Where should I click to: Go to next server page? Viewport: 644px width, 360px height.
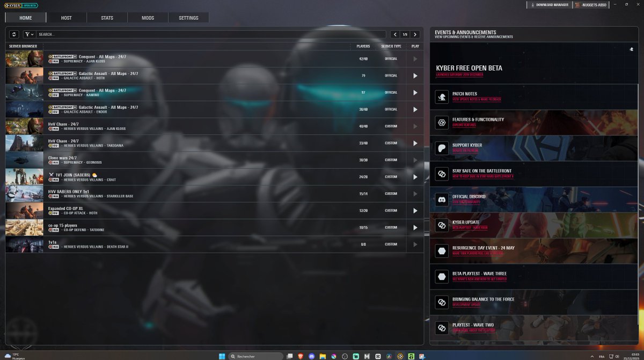point(415,34)
